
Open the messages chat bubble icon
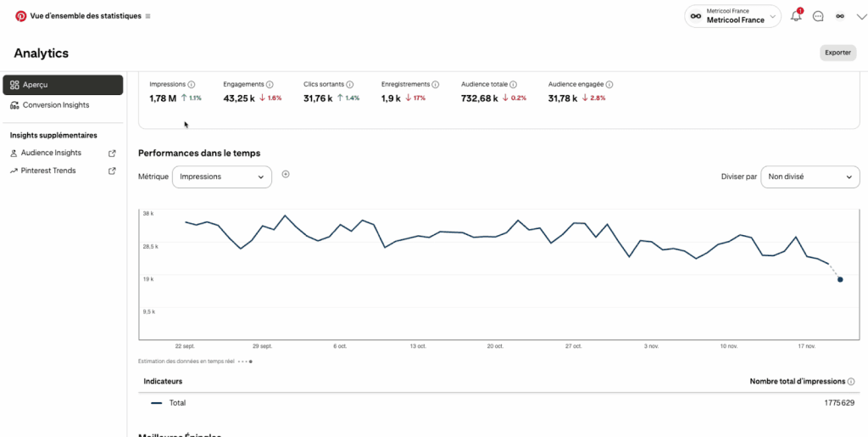coord(818,16)
